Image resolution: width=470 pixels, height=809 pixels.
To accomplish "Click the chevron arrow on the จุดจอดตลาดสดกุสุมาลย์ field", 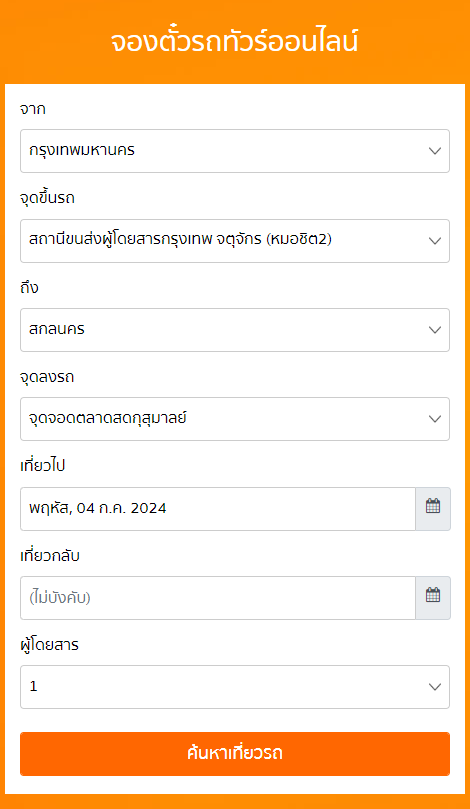I will (x=435, y=419).
